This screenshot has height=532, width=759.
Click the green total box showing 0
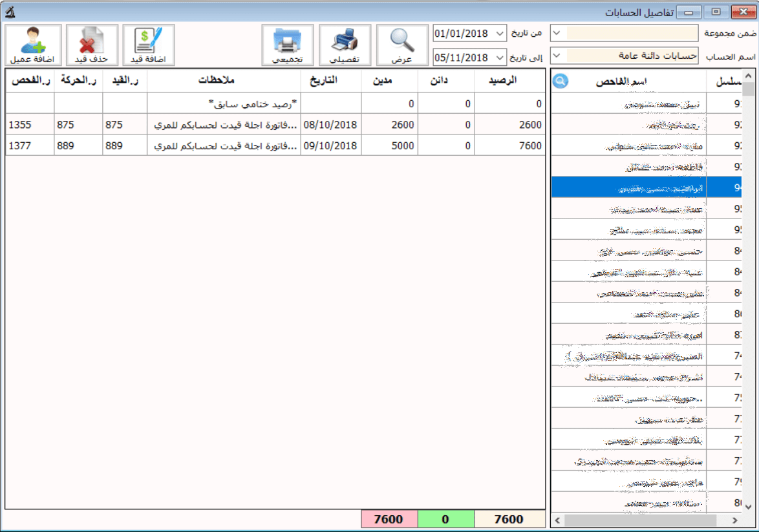(445, 519)
